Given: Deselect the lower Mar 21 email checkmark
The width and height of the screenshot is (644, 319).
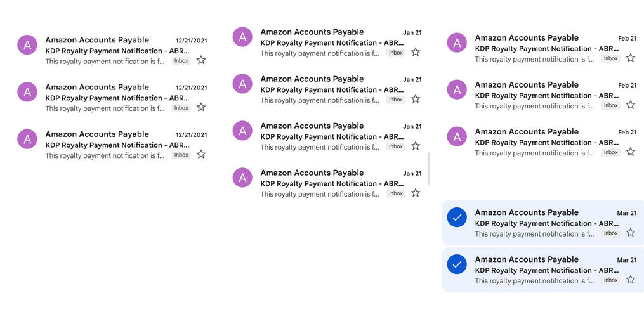Looking at the screenshot, I should (457, 264).
